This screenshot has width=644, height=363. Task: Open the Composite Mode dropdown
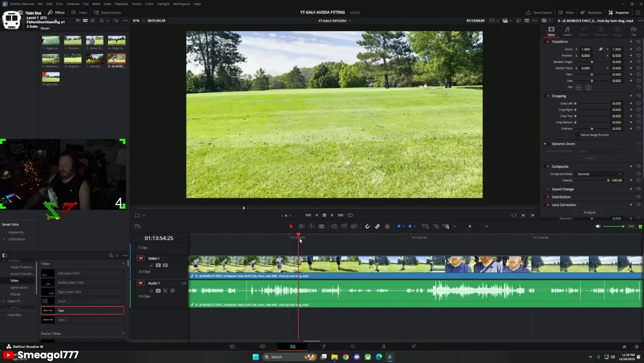(599, 174)
